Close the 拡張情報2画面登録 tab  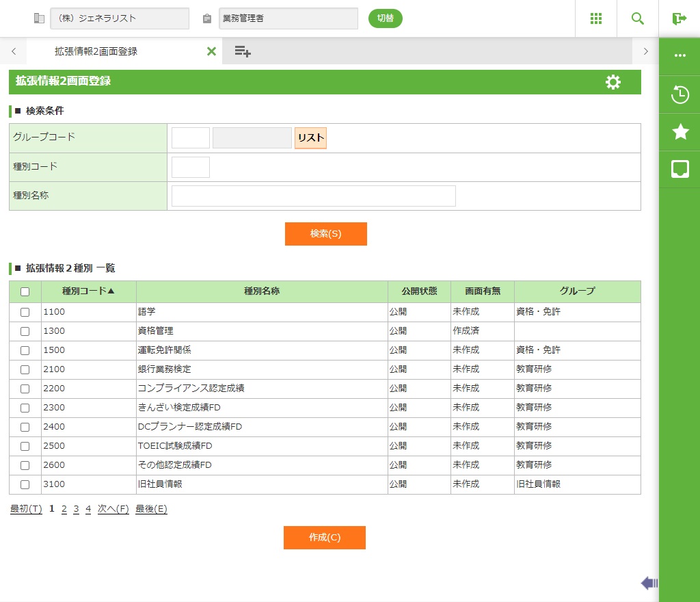pos(211,51)
